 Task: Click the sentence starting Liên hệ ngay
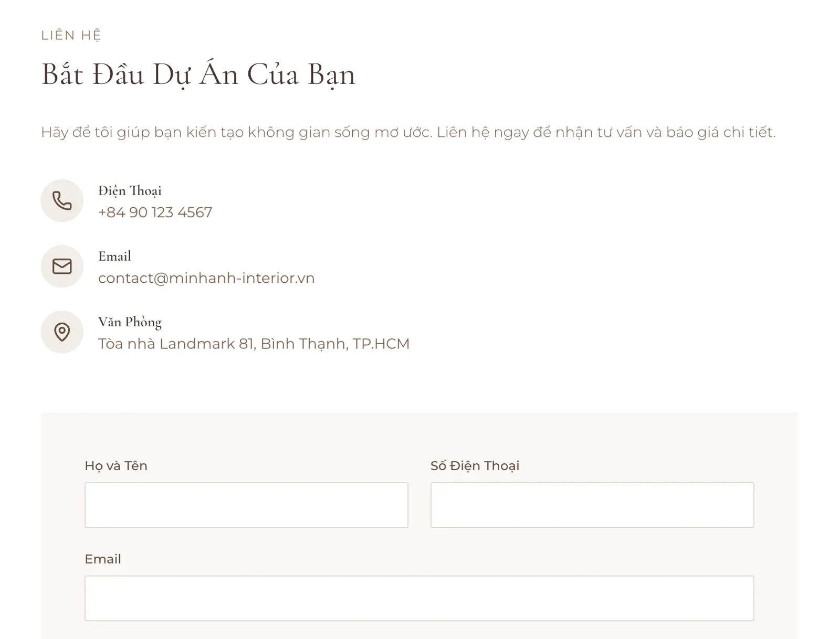606,132
